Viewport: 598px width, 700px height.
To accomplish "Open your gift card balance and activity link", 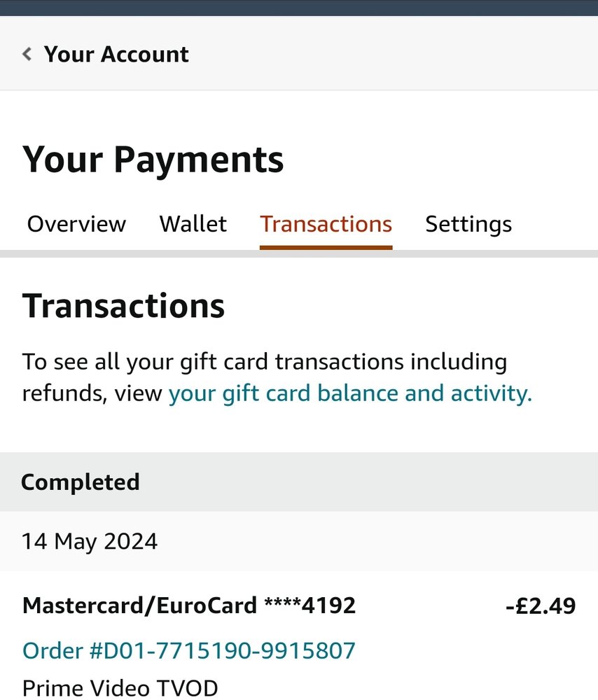I will 350,393.
